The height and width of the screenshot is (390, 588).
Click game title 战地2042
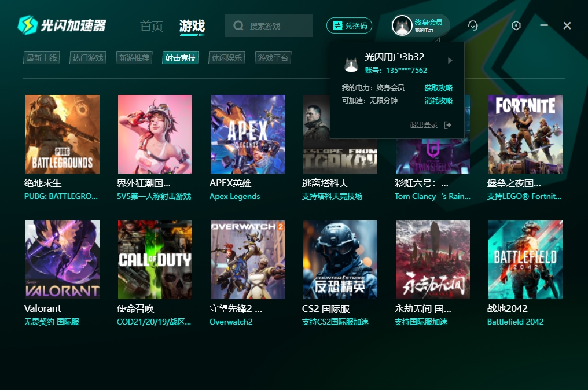[507, 308]
